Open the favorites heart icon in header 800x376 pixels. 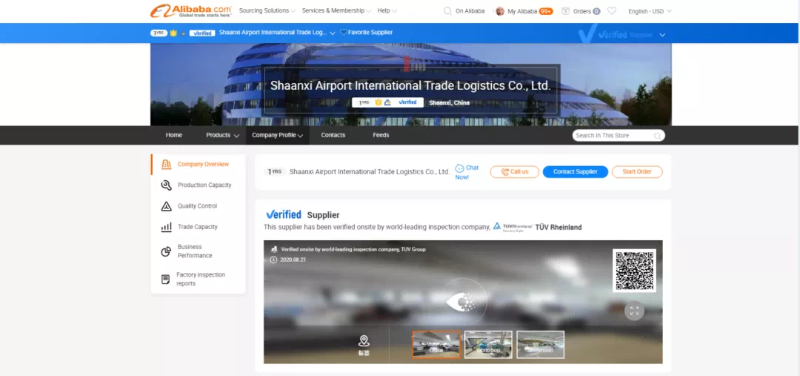(611, 11)
